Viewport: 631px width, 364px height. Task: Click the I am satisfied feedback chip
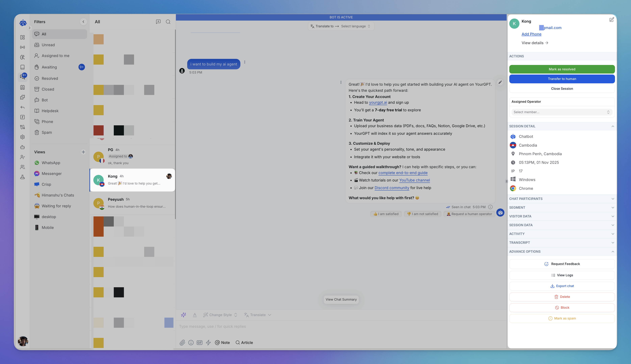[x=386, y=214]
